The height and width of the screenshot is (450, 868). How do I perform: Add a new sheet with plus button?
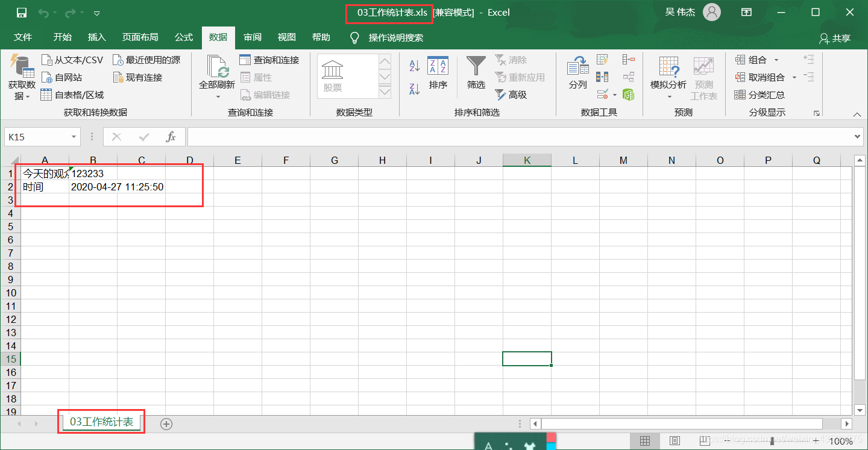(166, 423)
